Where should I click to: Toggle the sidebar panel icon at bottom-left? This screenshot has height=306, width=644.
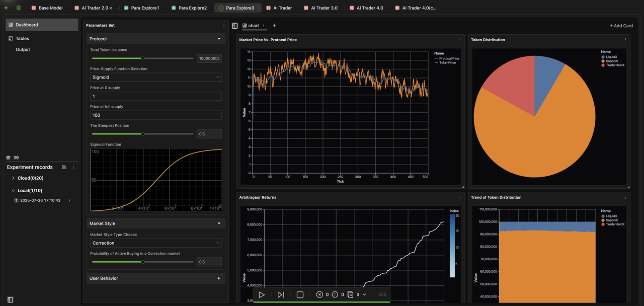[10, 300]
